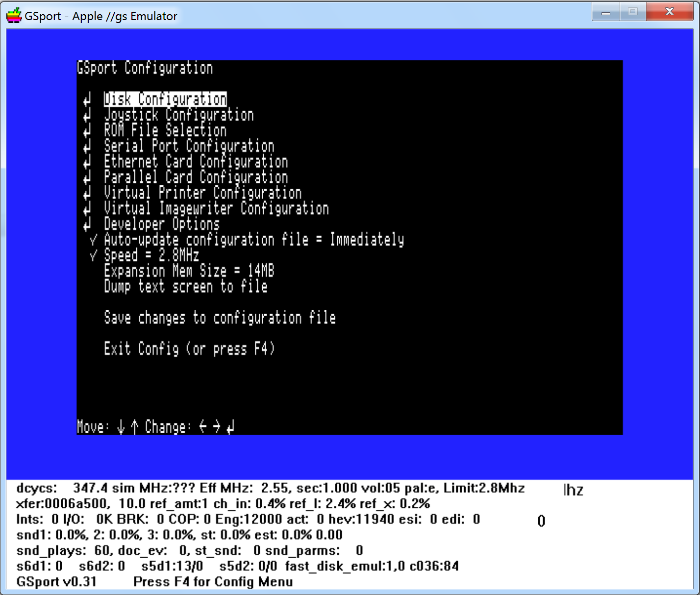
Task: Select the highlighted Disk Configuration entry
Action: pyautogui.click(x=165, y=99)
